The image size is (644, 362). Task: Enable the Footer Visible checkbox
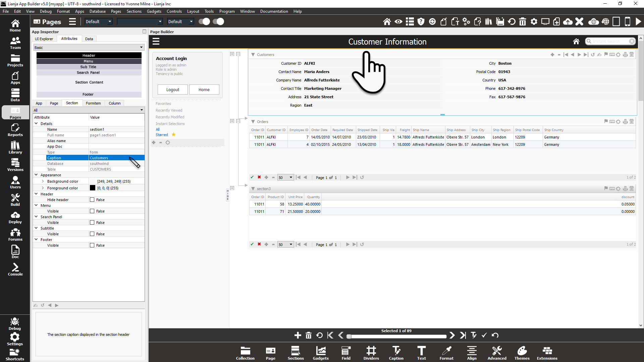(x=92, y=245)
